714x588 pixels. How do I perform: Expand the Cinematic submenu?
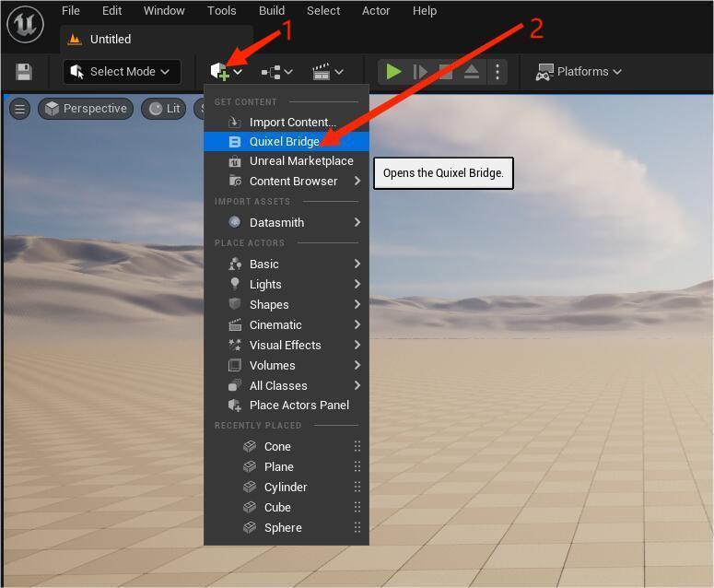coord(287,324)
